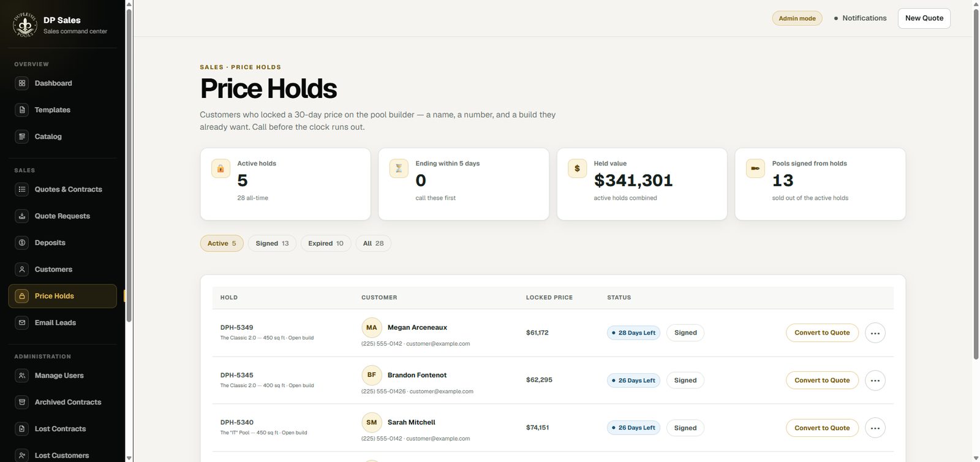Click the Admin mode badge
The image size is (980, 462).
pyautogui.click(x=797, y=18)
